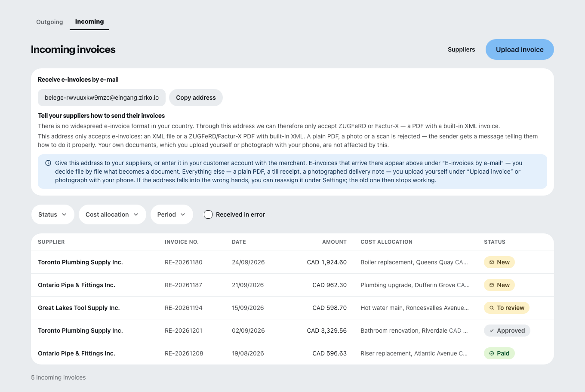Click the amount CAD 596.63
The height and width of the screenshot is (392, 585).
[x=329, y=353]
